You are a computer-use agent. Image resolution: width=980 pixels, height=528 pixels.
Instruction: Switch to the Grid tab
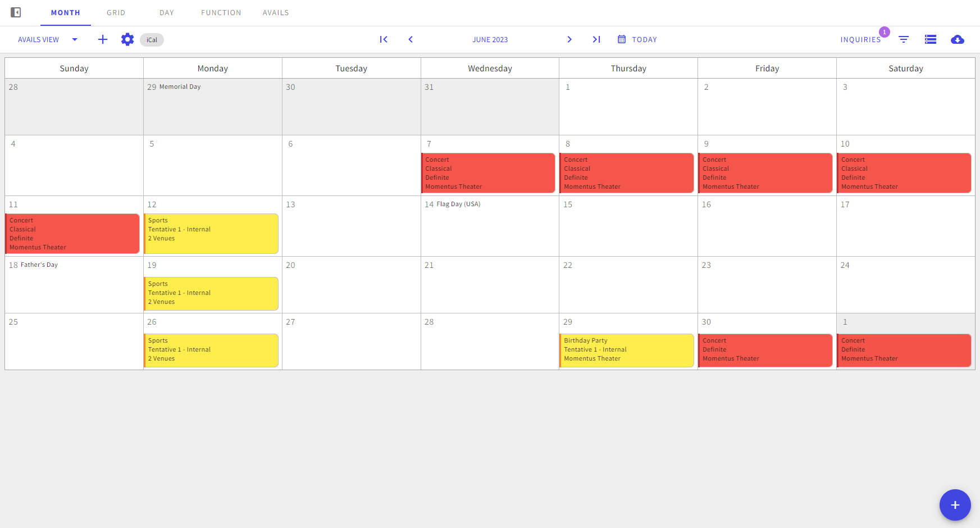(x=116, y=13)
